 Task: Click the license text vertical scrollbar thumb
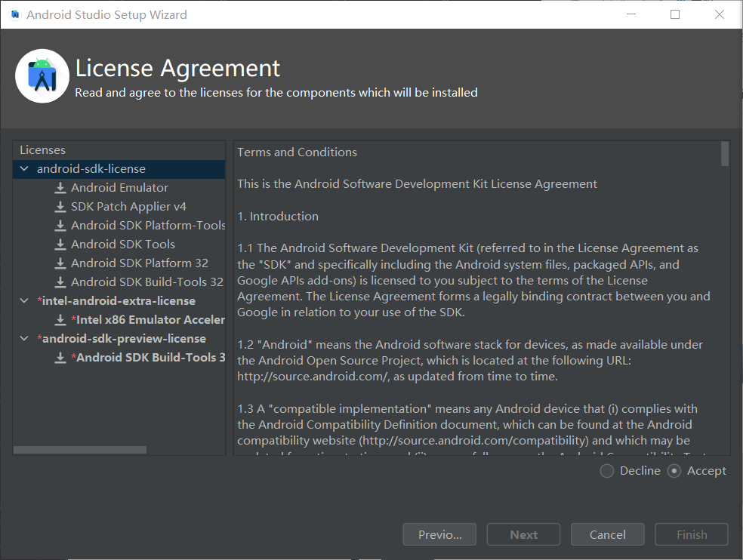point(725,153)
